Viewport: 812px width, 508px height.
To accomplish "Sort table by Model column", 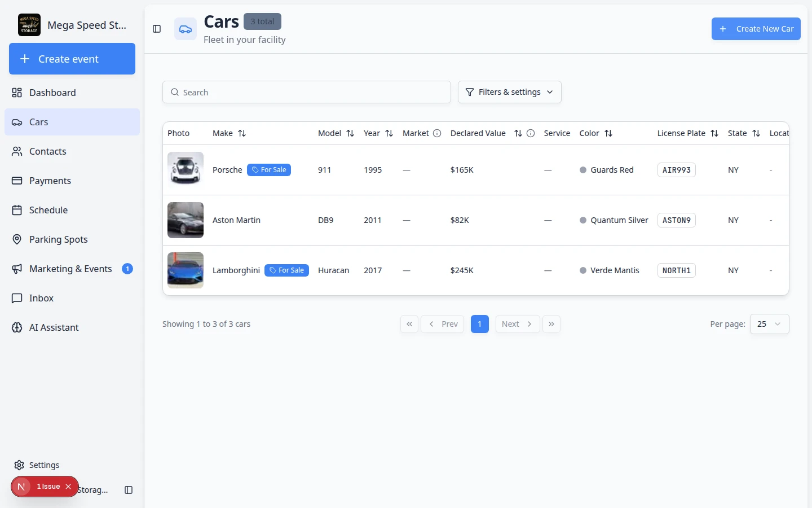I will tap(350, 133).
